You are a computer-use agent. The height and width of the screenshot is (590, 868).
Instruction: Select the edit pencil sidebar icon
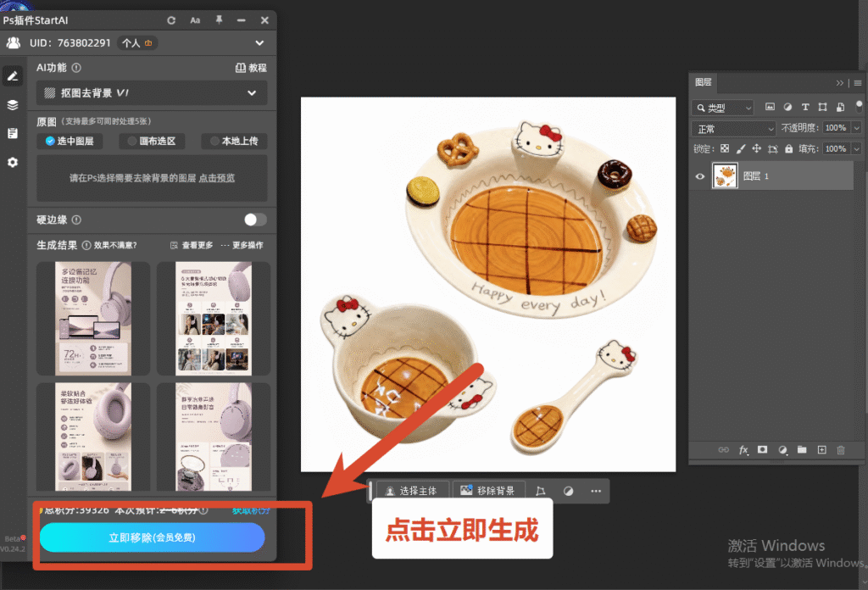13,76
